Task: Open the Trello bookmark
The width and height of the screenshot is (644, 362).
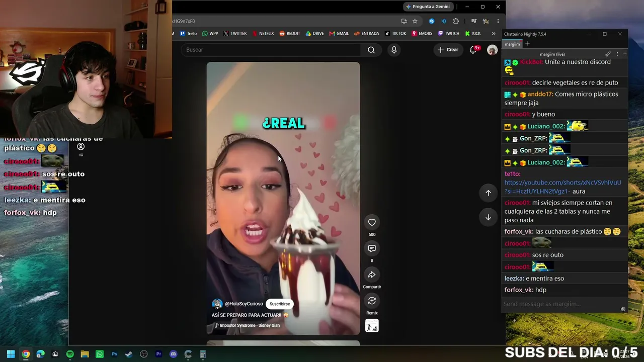Action: tap(188, 34)
